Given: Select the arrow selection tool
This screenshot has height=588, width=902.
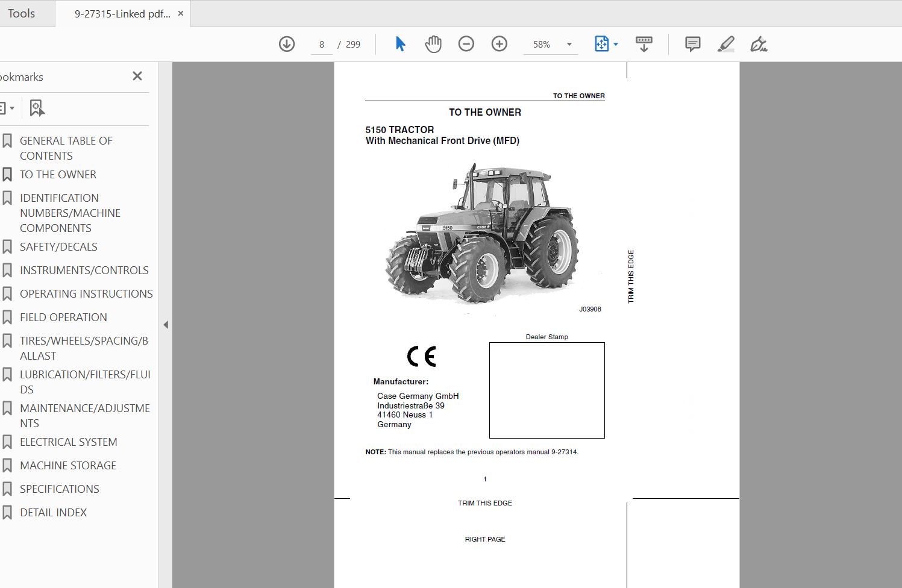Looking at the screenshot, I should click(400, 44).
